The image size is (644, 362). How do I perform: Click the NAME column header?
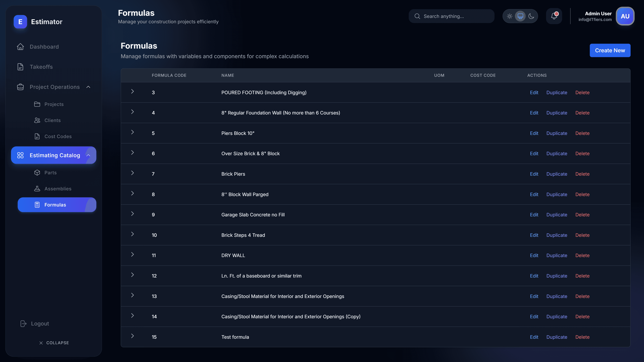(228, 75)
